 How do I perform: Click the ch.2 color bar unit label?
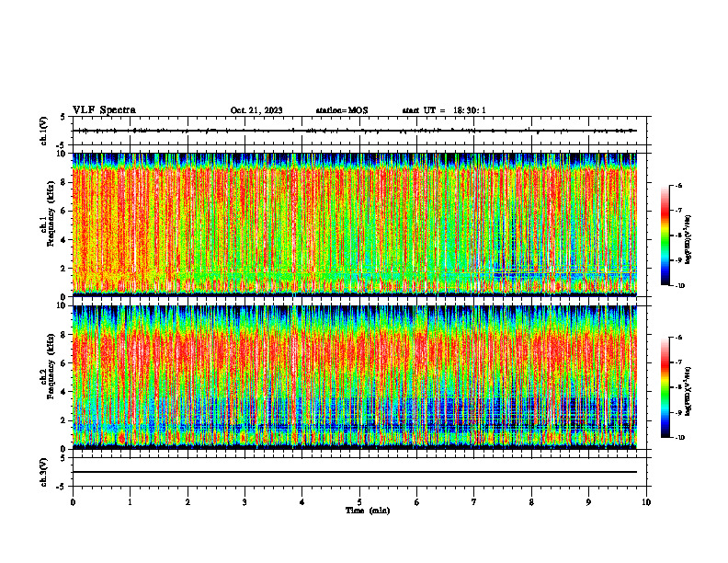click(688, 391)
